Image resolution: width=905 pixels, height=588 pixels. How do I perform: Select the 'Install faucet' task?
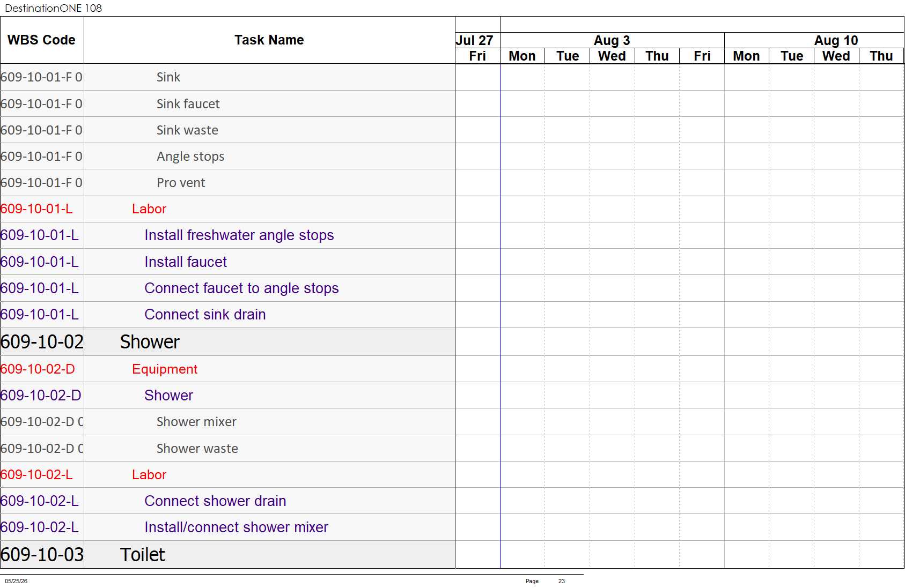(x=186, y=262)
